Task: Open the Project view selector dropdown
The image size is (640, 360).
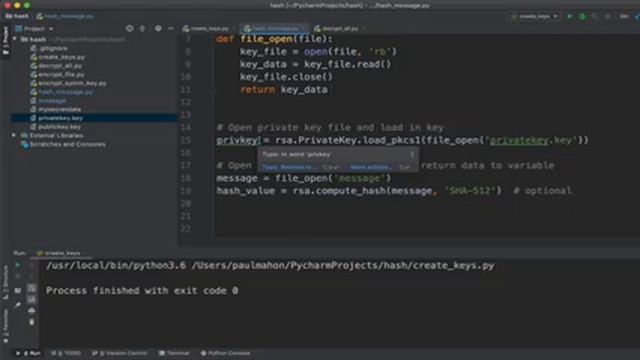Action: 35,29
